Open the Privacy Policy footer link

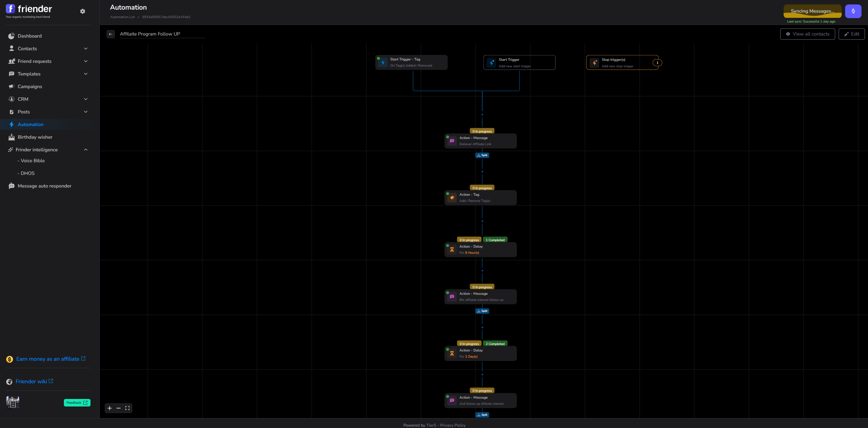point(453,425)
